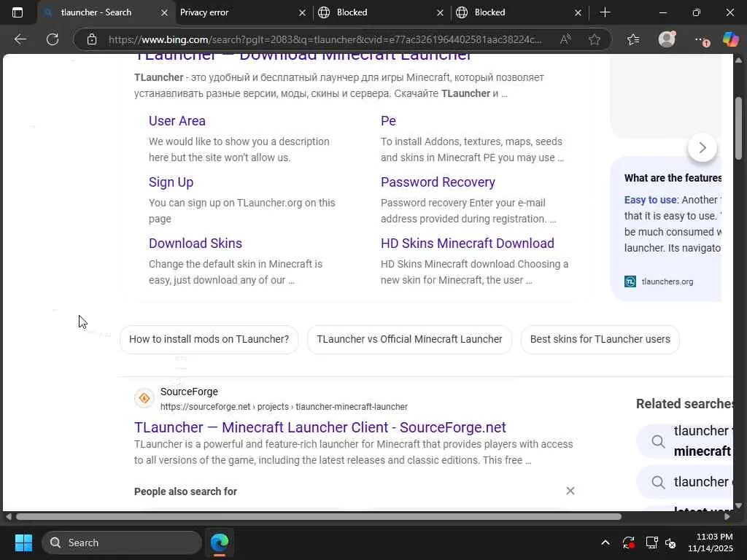The width and height of the screenshot is (747, 560).
Task: Click the second 'tlauncher' related search below
Action: 684,482
